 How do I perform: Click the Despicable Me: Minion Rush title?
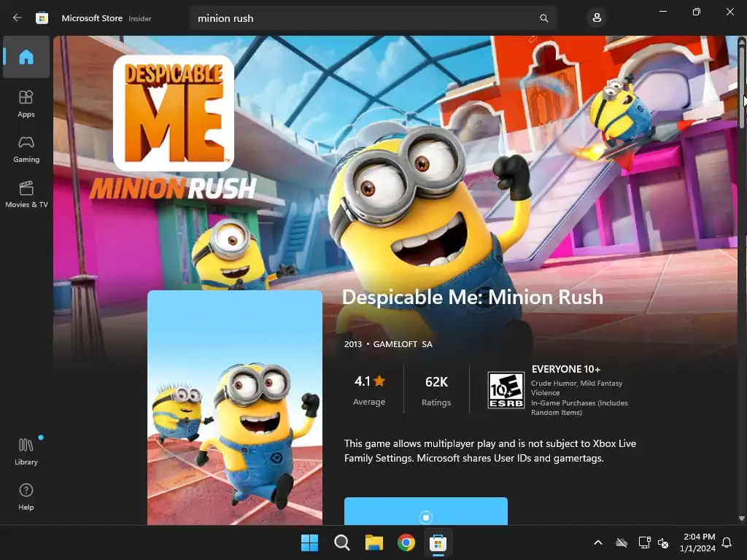(x=473, y=297)
